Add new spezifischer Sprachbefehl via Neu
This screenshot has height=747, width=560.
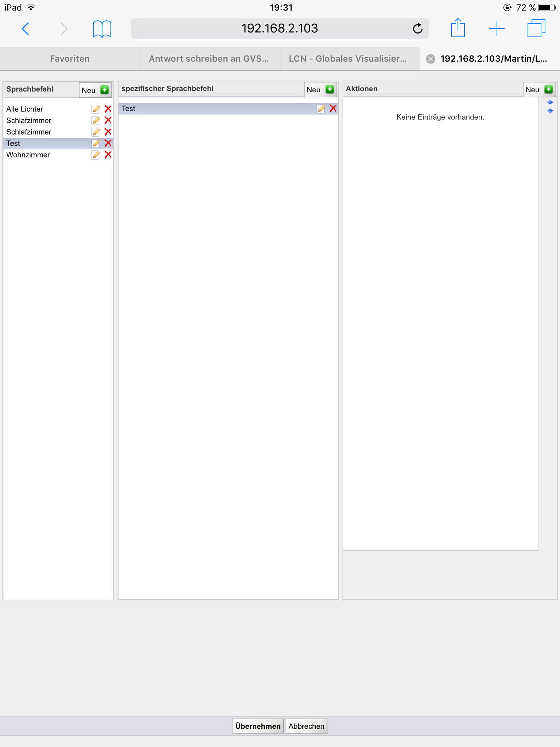[x=320, y=90]
